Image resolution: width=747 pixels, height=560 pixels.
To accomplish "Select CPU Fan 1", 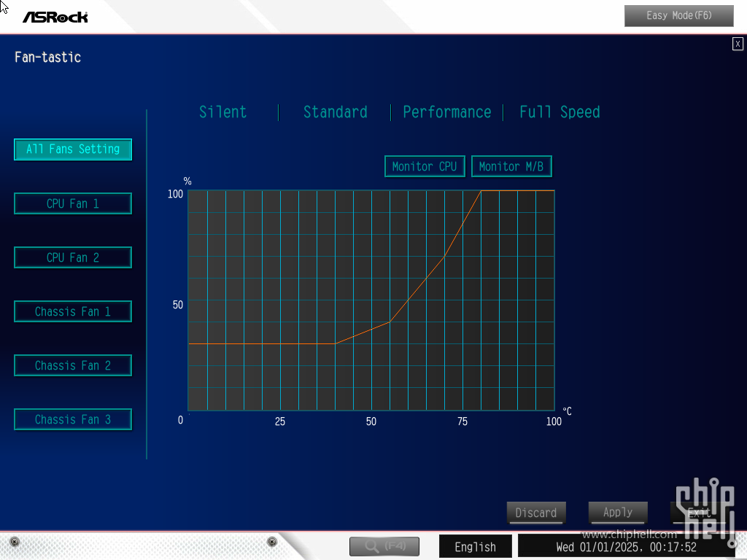I will [x=73, y=204].
